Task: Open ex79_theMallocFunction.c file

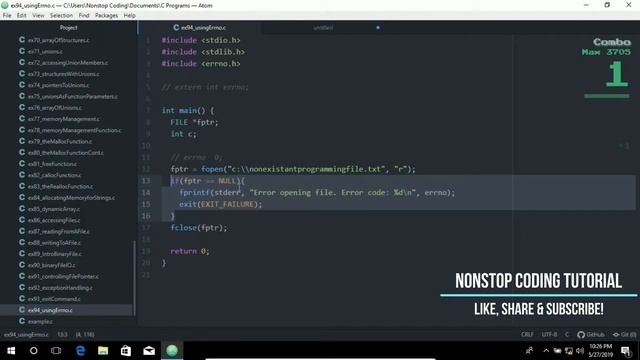Action: (60, 141)
